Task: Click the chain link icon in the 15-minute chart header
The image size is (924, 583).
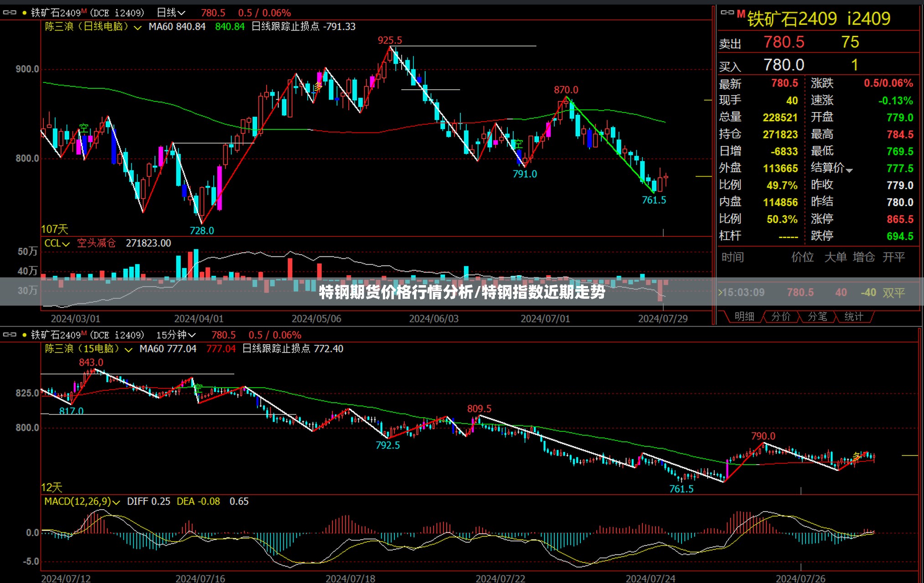Action: pyautogui.click(x=10, y=335)
